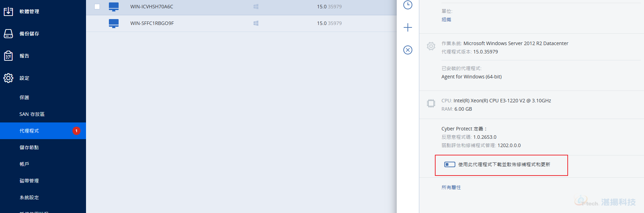This screenshot has height=213, width=644.
Task: Click the clock activities icon in details panel
Action: point(408,5)
